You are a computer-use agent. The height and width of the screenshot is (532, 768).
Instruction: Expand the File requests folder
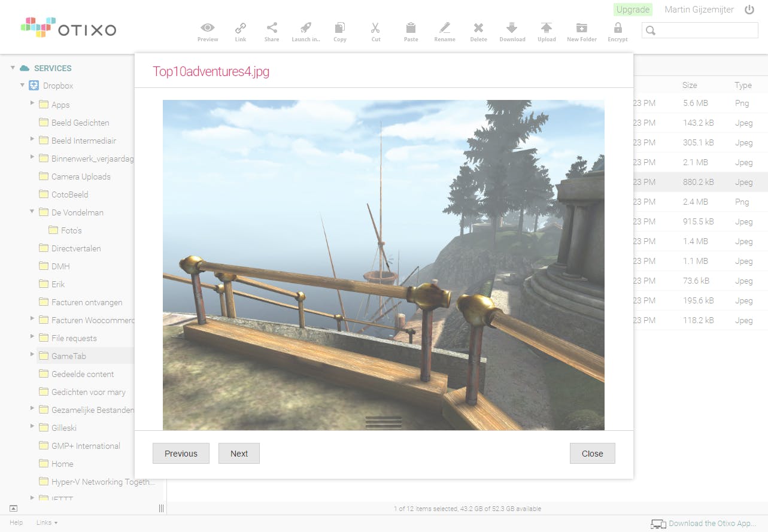pyautogui.click(x=32, y=337)
